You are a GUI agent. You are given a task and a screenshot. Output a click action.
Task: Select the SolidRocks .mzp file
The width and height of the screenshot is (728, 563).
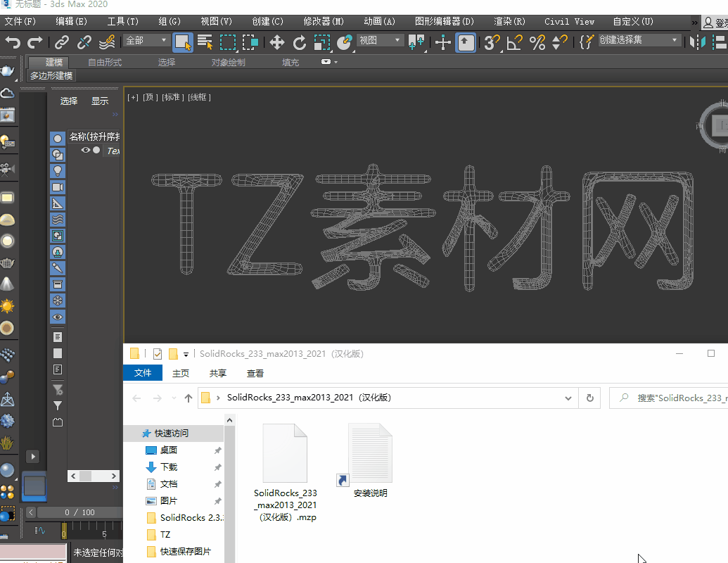pyautogui.click(x=285, y=472)
